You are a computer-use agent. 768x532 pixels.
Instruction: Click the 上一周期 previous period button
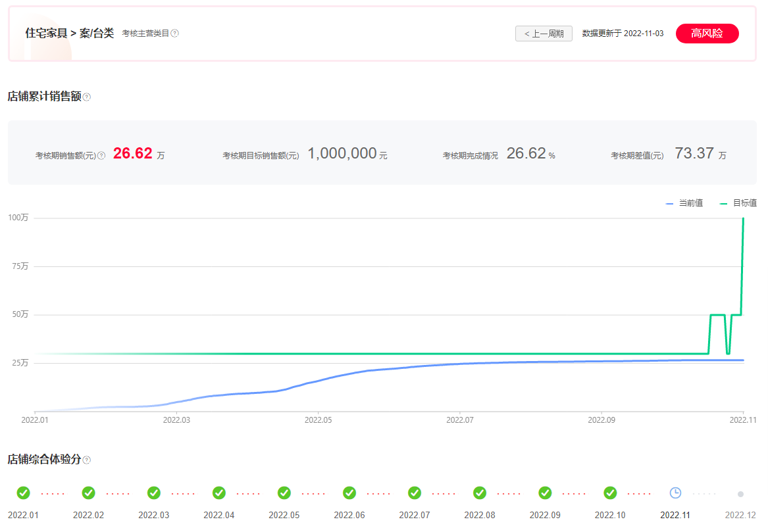coord(544,34)
